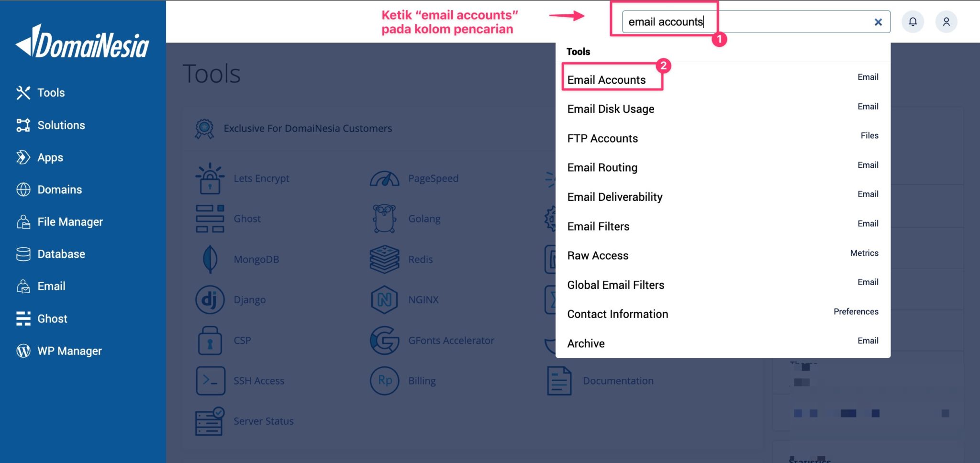Image resolution: width=980 pixels, height=463 pixels.
Task: Select File Manager in the sidebar
Action: [x=70, y=221]
